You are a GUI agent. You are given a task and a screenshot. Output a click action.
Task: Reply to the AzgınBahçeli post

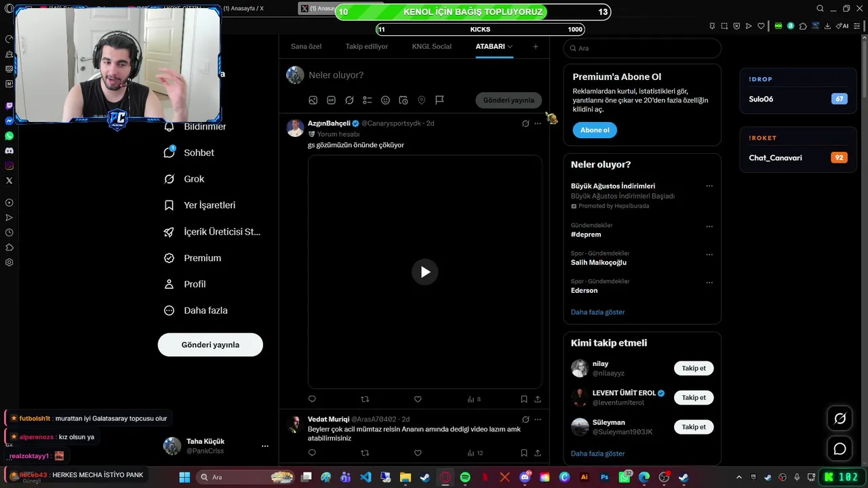coord(312,399)
